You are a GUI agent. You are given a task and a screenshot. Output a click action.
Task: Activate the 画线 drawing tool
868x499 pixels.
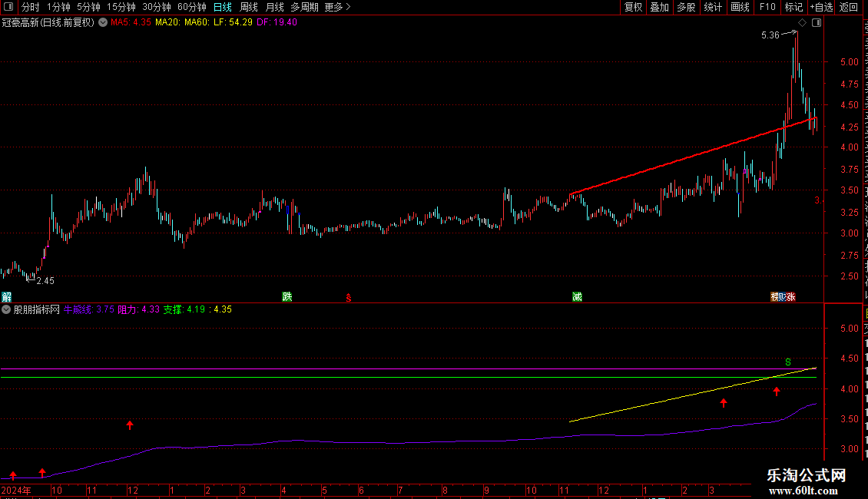point(740,7)
